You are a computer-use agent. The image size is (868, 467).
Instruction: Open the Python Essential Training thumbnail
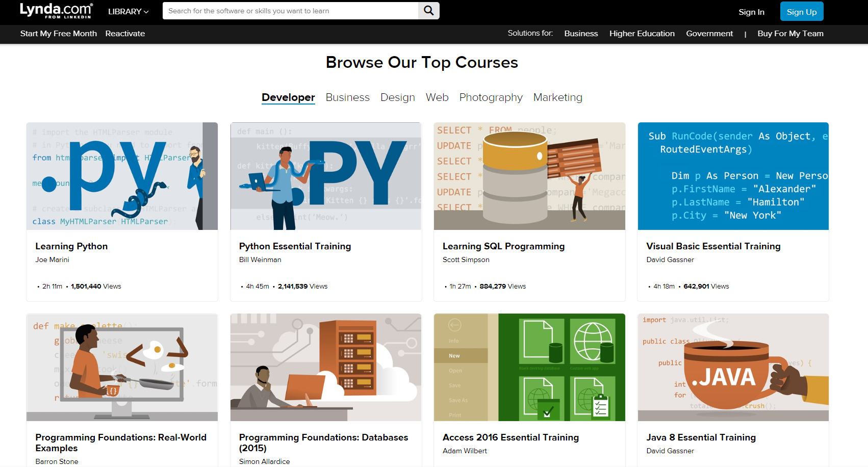coord(326,176)
